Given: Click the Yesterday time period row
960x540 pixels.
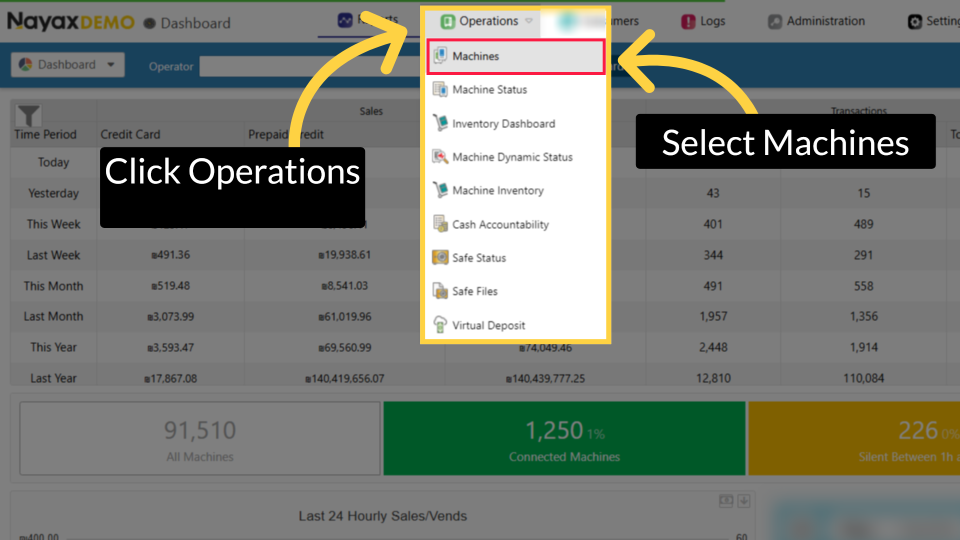Looking at the screenshot, I should 53,193.
